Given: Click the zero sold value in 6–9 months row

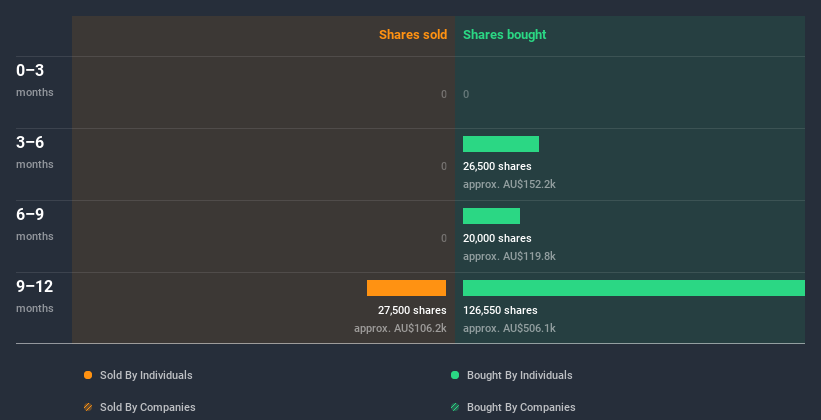Looking at the screenshot, I should pos(444,238).
